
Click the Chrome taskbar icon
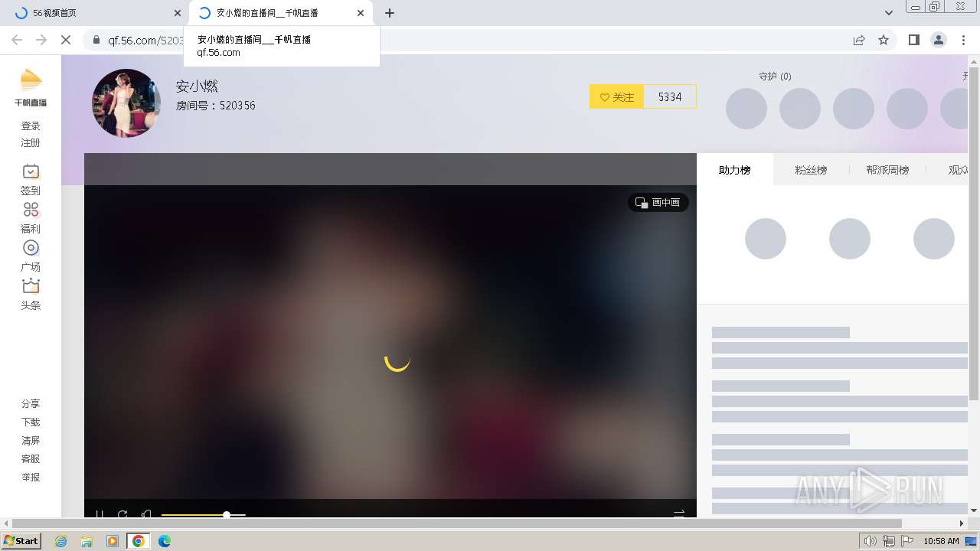tap(139, 541)
